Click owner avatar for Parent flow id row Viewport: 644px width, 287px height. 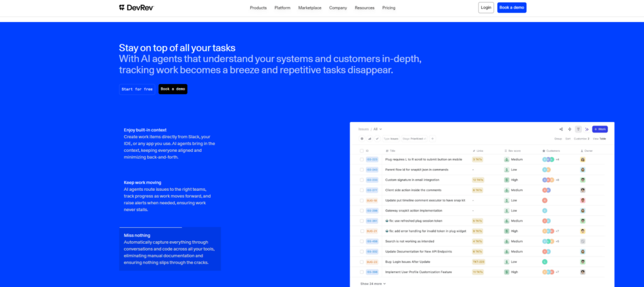coord(583,170)
